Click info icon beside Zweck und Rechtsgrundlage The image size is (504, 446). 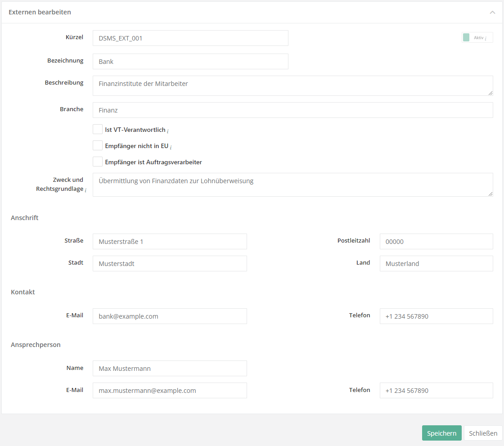[85, 190]
